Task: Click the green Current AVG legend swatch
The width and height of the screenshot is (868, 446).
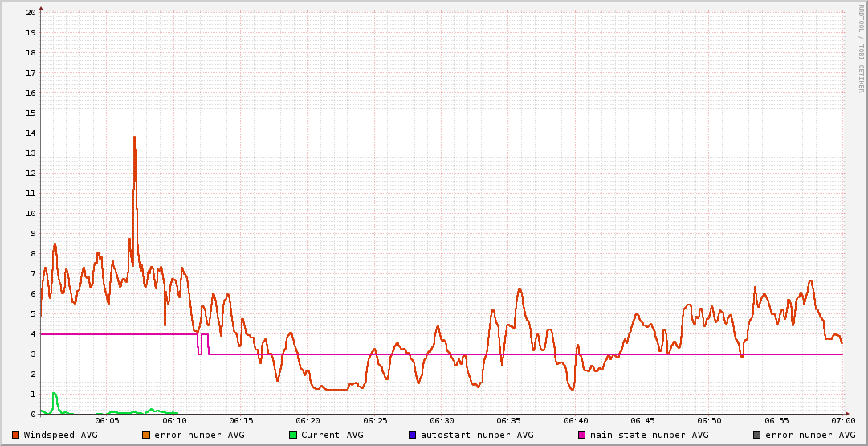Action: point(293,435)
